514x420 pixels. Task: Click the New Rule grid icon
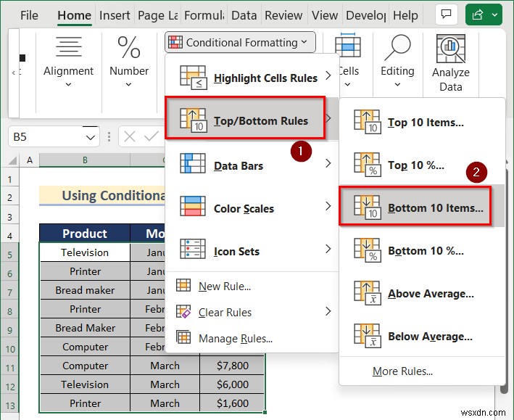click(183, 285)
